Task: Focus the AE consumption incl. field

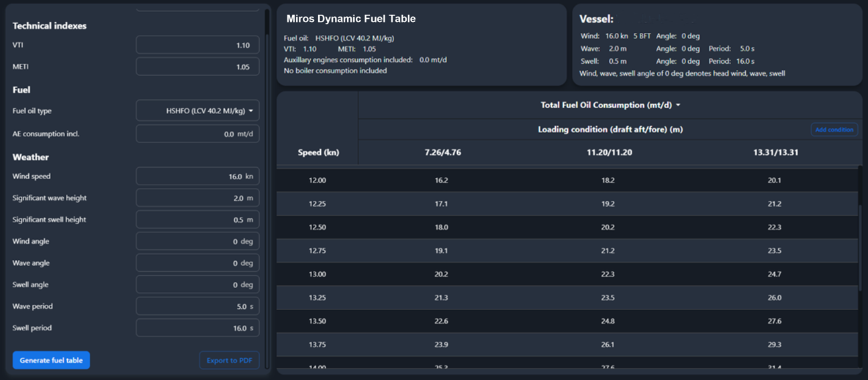Action: [x=197, y=134]
